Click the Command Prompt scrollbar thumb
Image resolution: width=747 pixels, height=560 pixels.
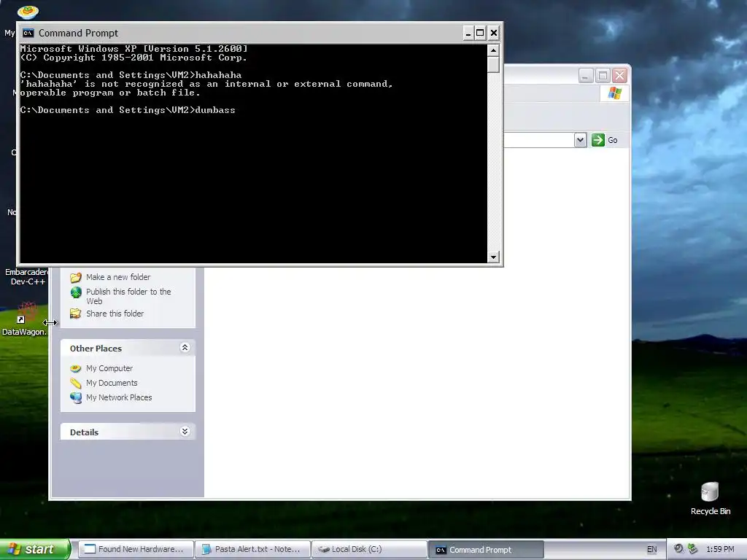pyautogui.click(x=493, y=64)
